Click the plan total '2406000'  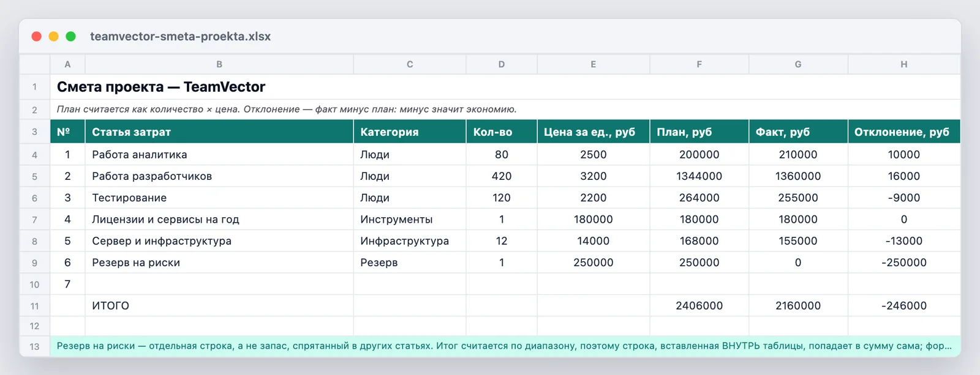tap(699, 306)
